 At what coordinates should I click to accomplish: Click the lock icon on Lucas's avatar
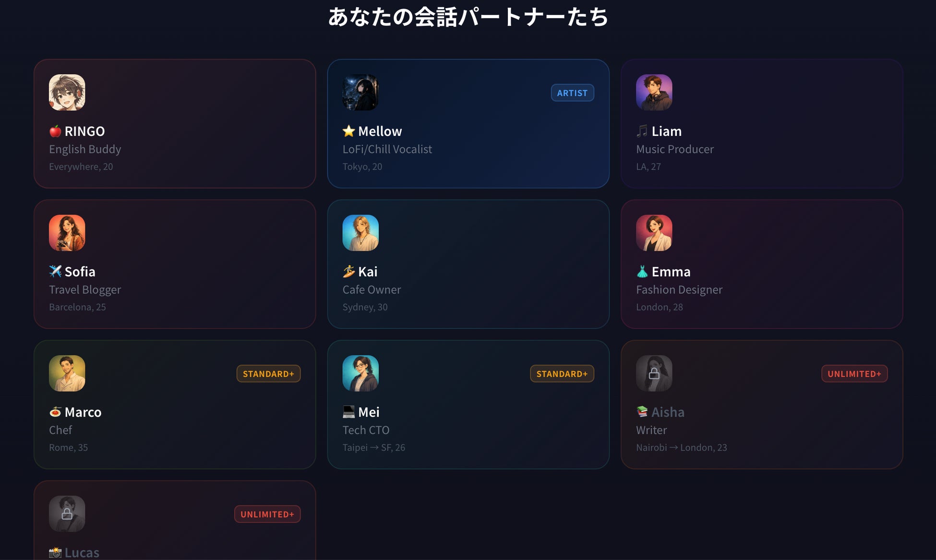(x=67, y=514)
